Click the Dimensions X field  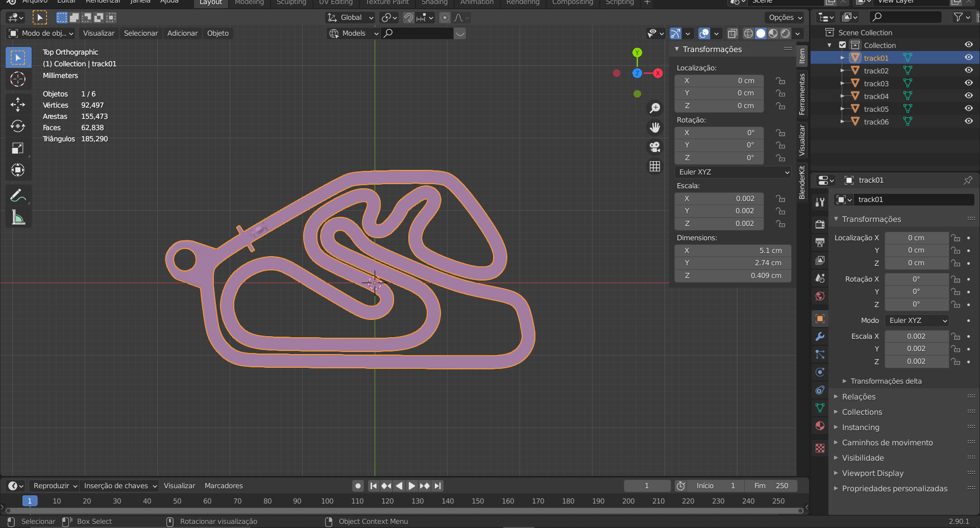(732, 250)
